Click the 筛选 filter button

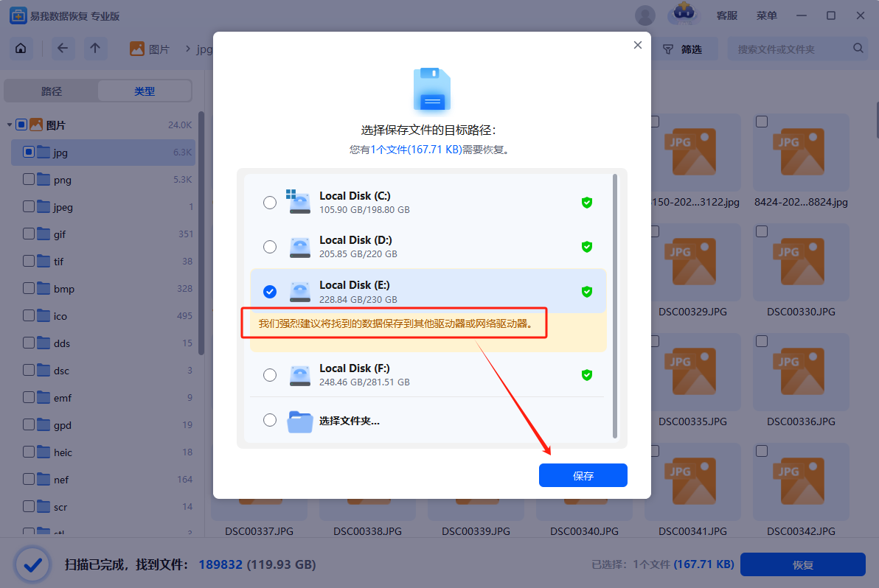coord(682,49)
